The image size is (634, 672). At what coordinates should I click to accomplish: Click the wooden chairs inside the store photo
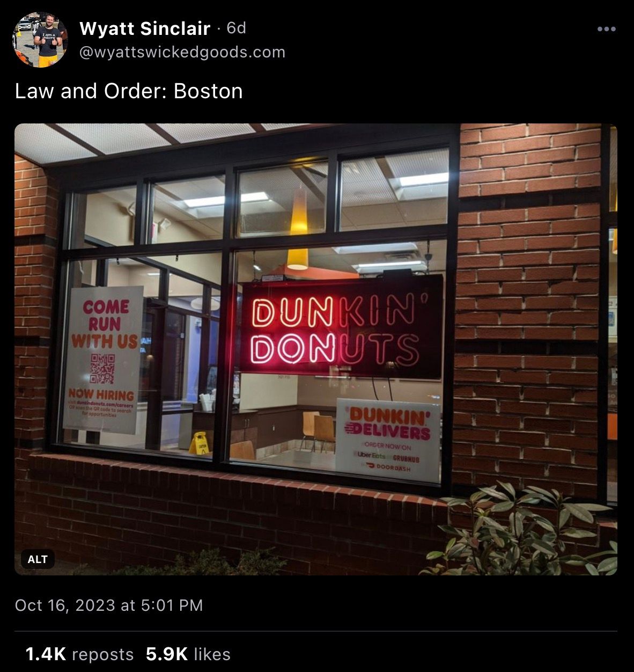[x=318, y=432]
